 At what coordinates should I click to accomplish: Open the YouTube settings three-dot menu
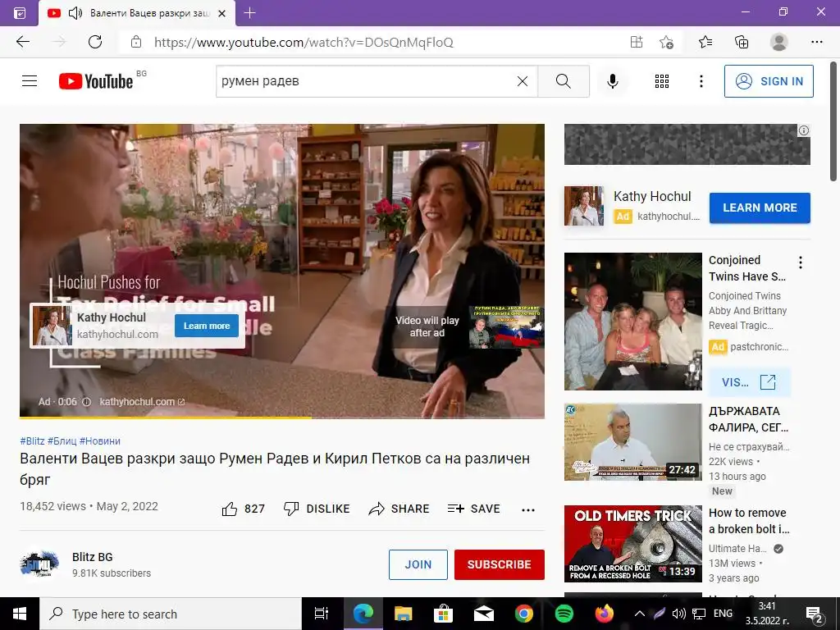[x=701, y=81]
